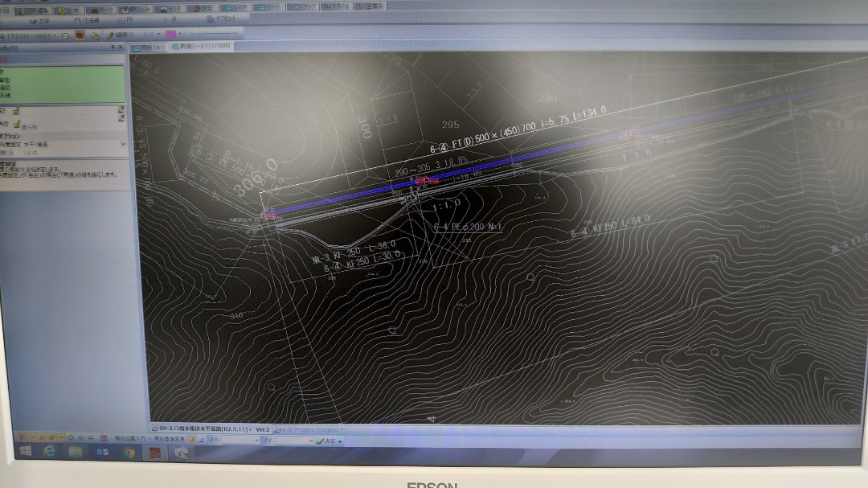Click the 現在位置入力 button
This screenshot has width=868, height=488.
[130, 439]
